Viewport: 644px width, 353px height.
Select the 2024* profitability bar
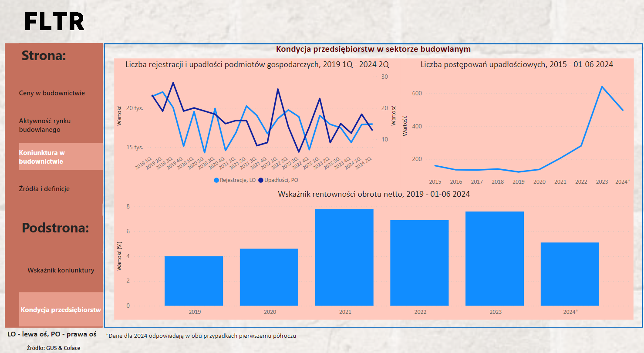click(570, 274)
